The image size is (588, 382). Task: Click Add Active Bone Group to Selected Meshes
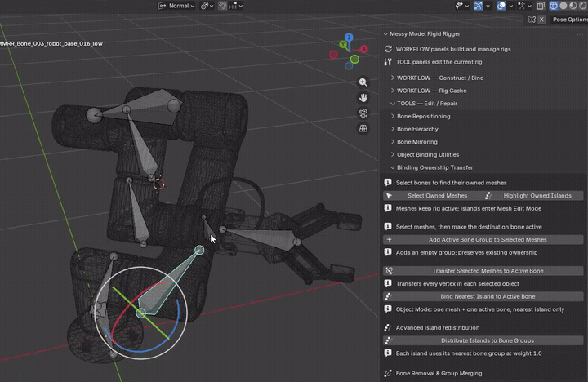coord(483,239)
